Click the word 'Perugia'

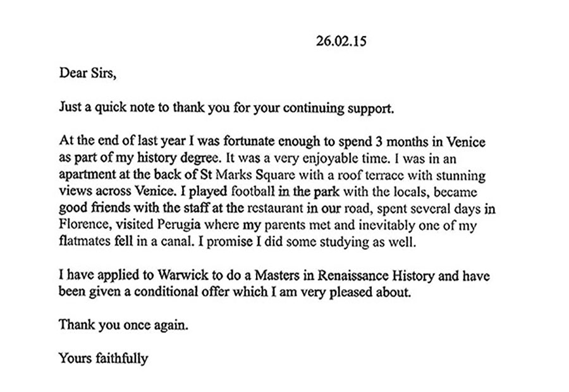coord(180,225)
